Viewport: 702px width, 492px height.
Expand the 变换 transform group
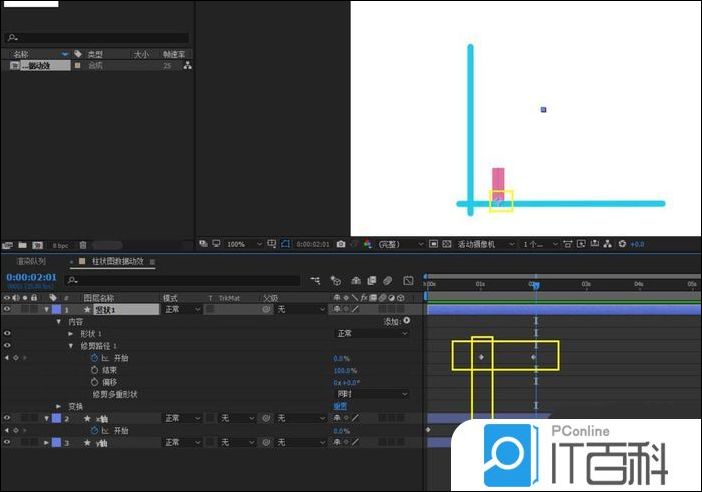(x=58, y=406)
